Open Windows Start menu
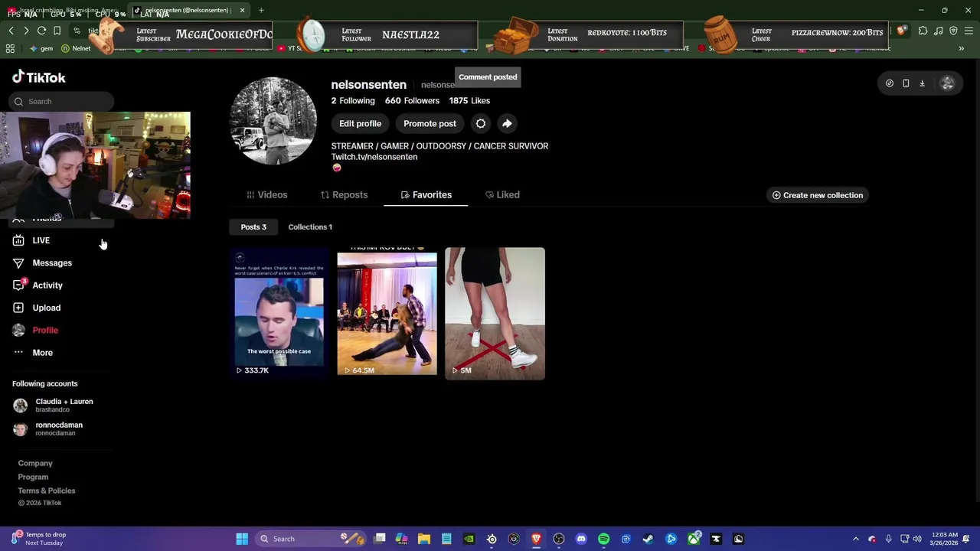980x551 pixels. pyautogui.click(x=242, y=539)
